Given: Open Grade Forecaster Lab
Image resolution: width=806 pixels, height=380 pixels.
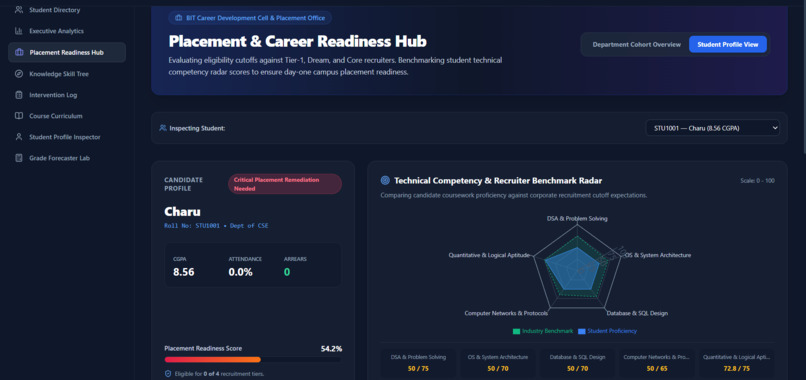Looking at the screenshot, I should (67, 158).
